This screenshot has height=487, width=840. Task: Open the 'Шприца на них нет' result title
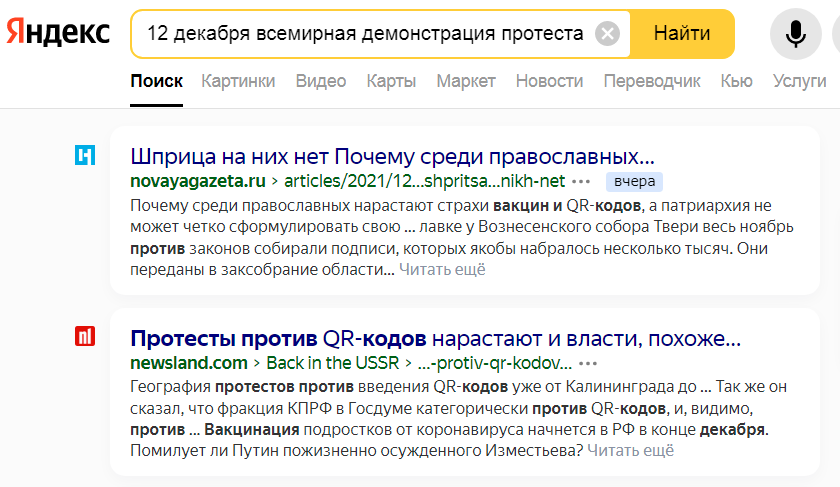392,156
